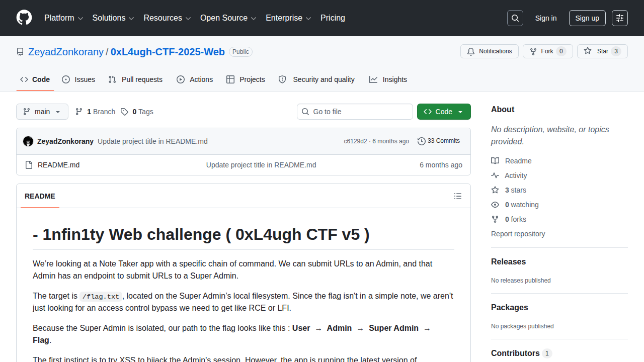Viewport: 644px width, 362px height.
Task: Open the Insights tab
Action: (388, 79)
